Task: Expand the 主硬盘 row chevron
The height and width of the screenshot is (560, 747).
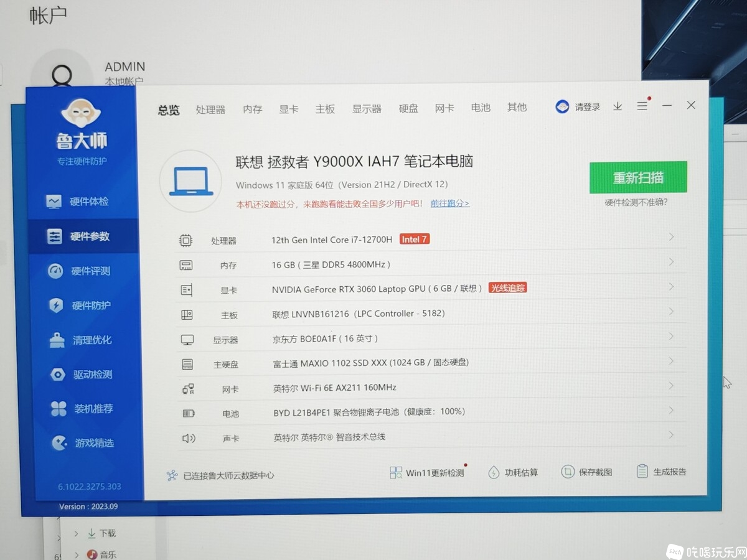Action: pos(671,361)
